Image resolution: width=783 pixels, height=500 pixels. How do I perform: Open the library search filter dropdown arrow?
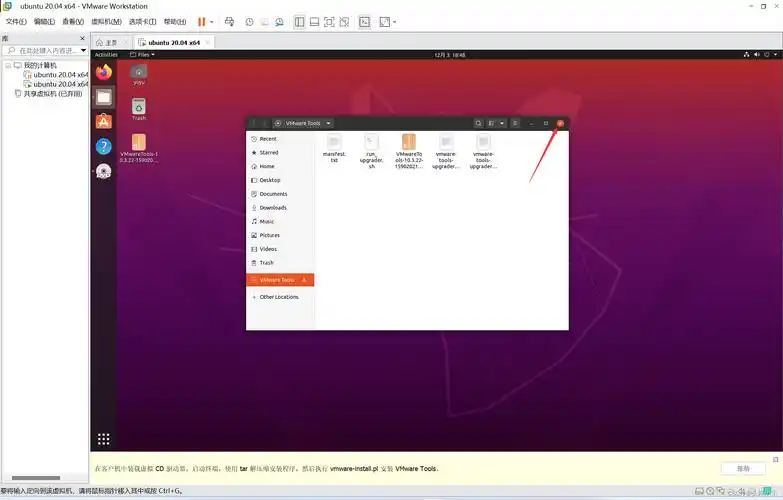[83, 50]
